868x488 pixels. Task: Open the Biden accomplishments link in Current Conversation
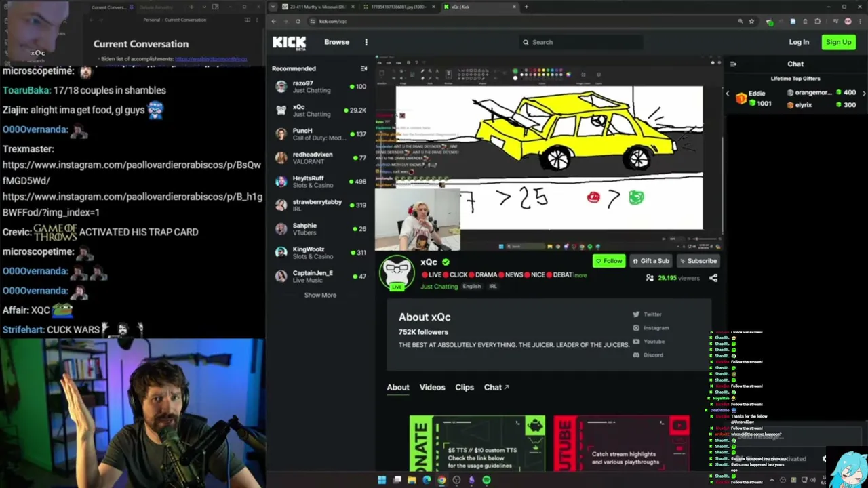[x=211, y=59]
